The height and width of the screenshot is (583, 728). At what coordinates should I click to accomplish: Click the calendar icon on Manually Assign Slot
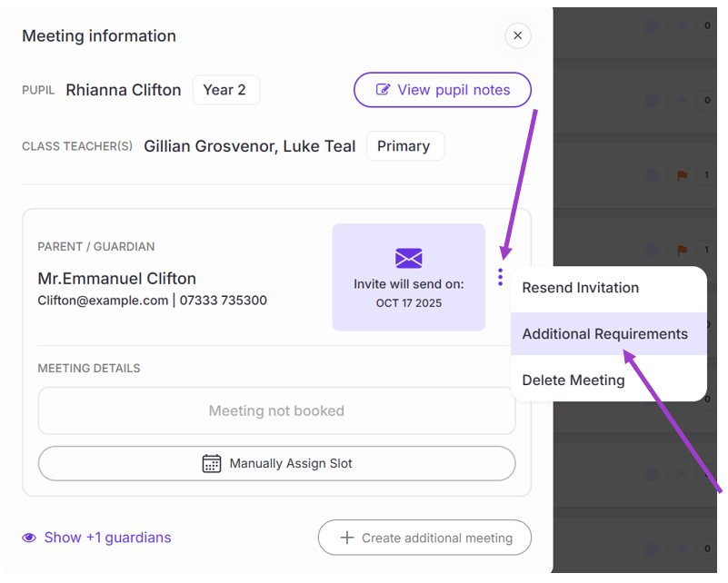212,463
